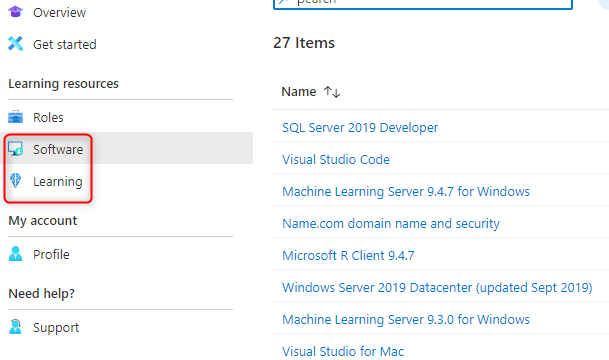Click the Roles toolbox icon

(x=16, y=117)
